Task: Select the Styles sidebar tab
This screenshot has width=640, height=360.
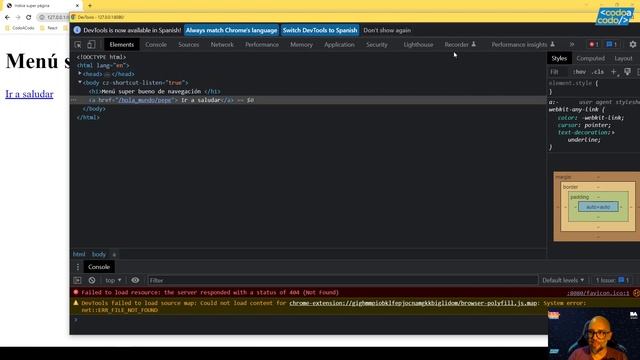Action: [559, 58]
